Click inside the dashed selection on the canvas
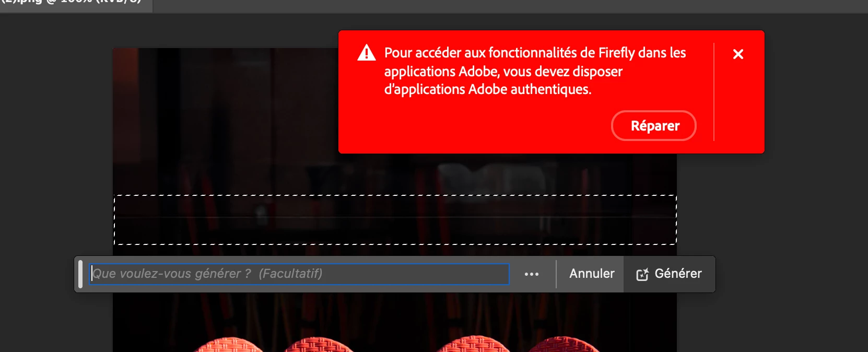This screenshot has width=868, height=352. (x=395, y=220)
